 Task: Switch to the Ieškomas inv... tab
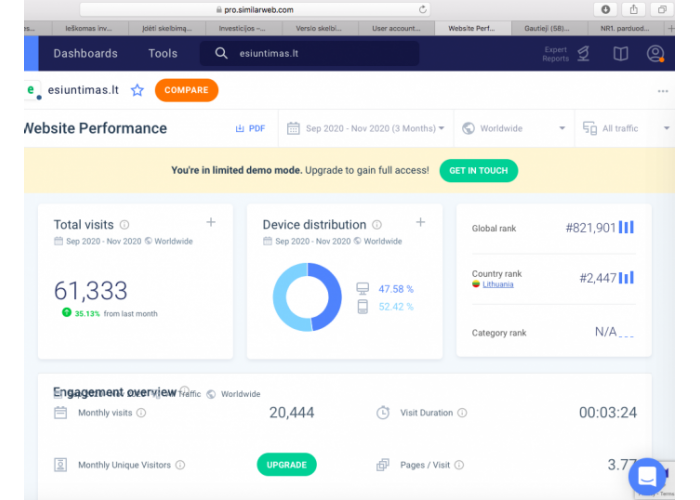(x=90, y=28)
